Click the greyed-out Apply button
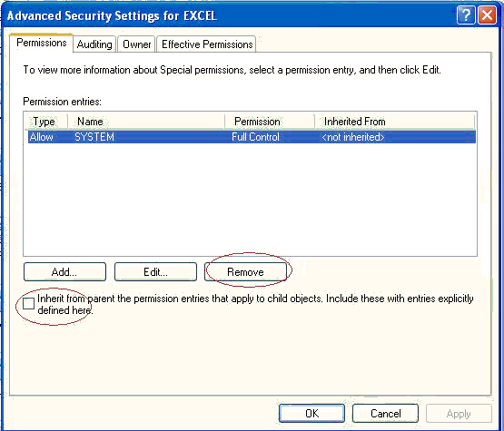 [x=459, y=414]
